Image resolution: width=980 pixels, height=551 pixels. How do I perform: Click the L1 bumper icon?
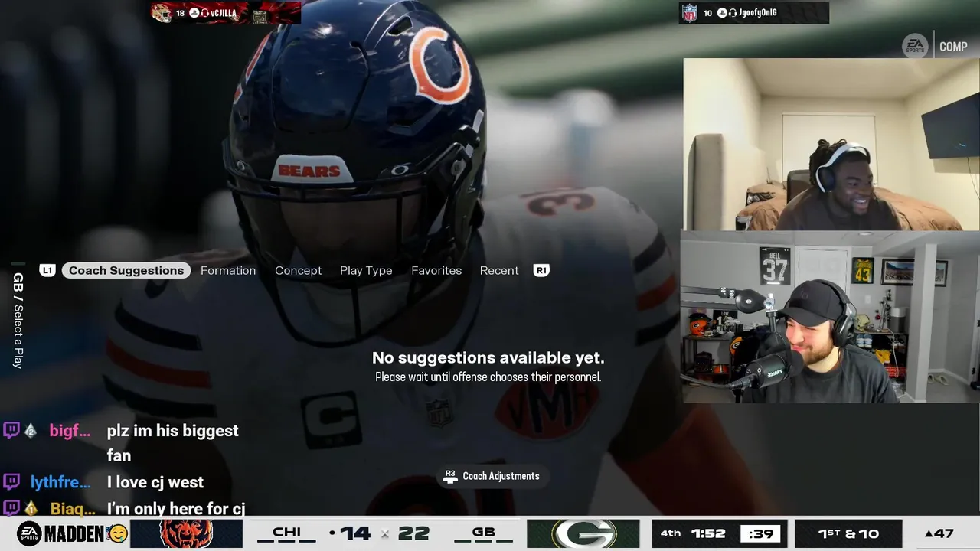[x=47, y=270]
